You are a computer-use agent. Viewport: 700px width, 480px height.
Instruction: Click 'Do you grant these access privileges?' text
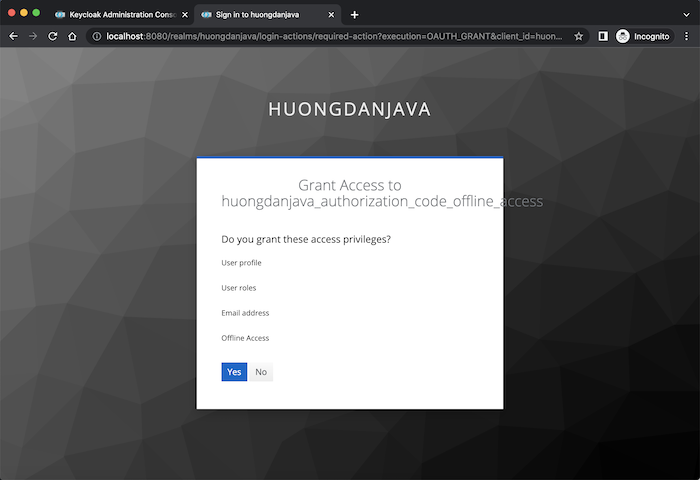coord(306,239)
